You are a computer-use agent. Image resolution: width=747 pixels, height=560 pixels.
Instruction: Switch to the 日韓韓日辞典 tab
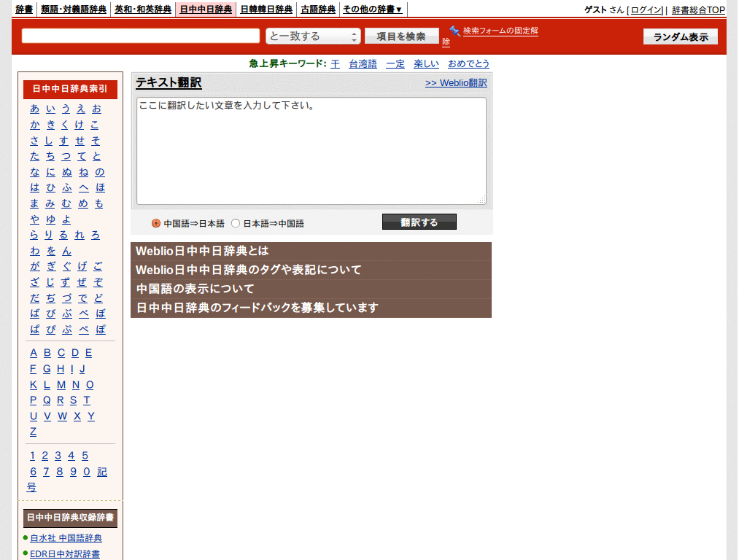(x=266, y=9)
